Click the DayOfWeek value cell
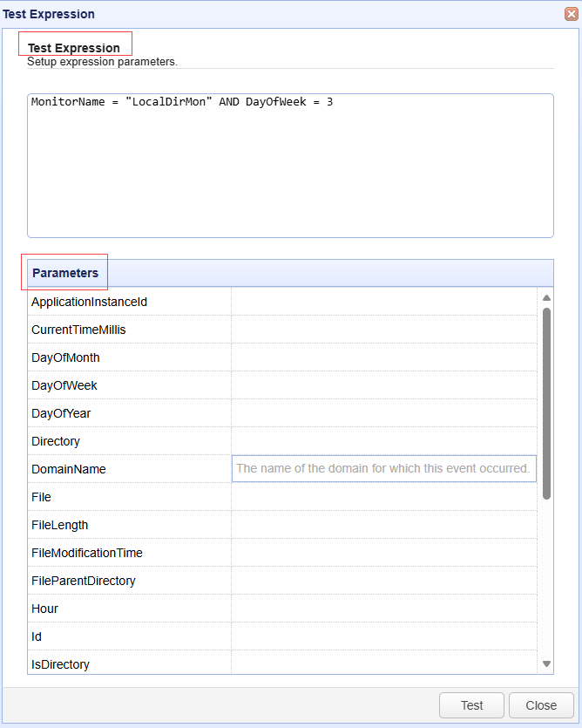This screenshot has height=728, width=582. click(x=384, y=385)
